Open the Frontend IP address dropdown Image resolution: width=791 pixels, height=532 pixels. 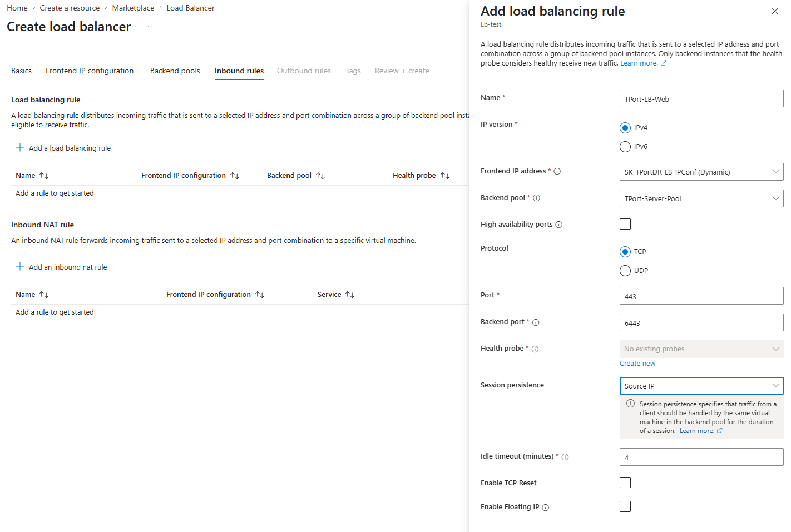[x=701, y=172]
